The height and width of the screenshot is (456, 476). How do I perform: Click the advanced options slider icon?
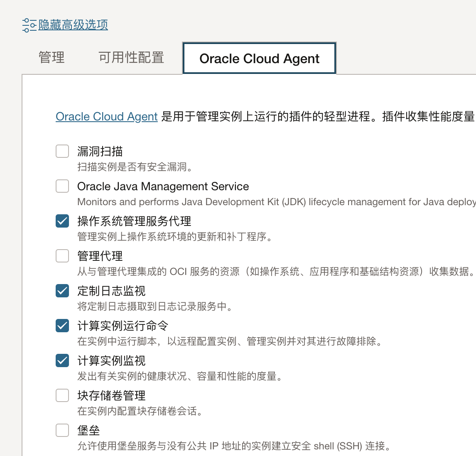point(29,25)
